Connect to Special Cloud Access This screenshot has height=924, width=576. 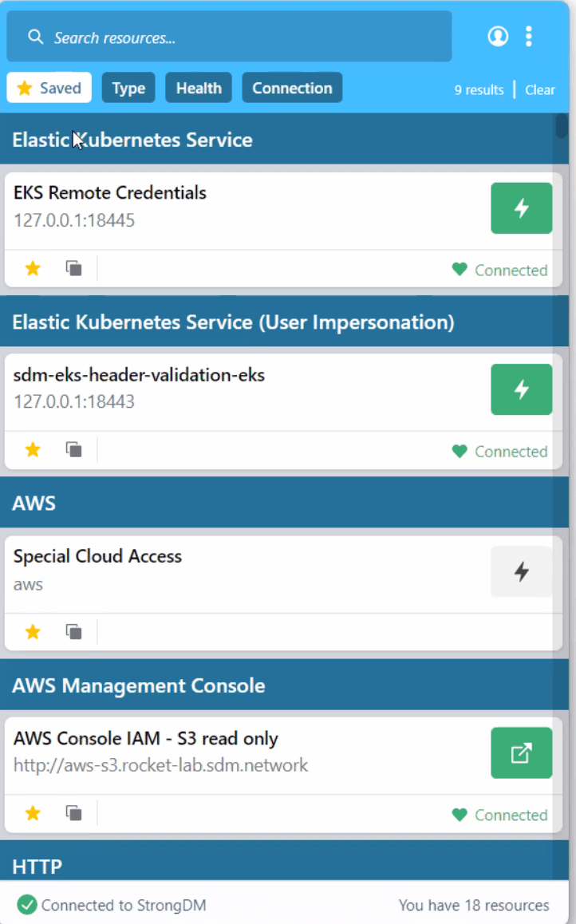tap(521, 571)
